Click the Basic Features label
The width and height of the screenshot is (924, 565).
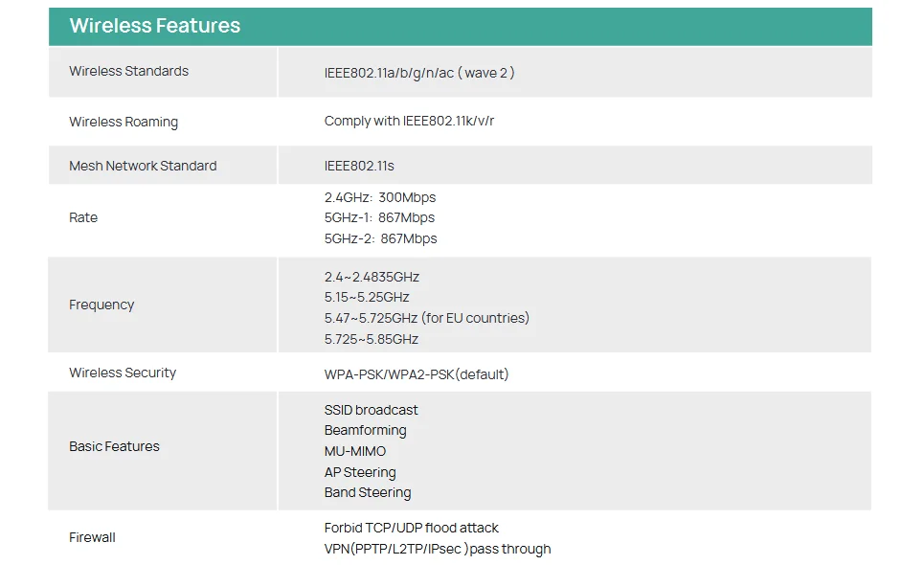[114, 446]
